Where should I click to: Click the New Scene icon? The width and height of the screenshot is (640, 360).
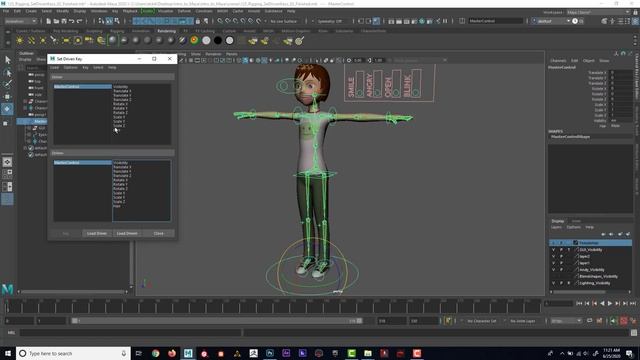click(x=49, y=21)
